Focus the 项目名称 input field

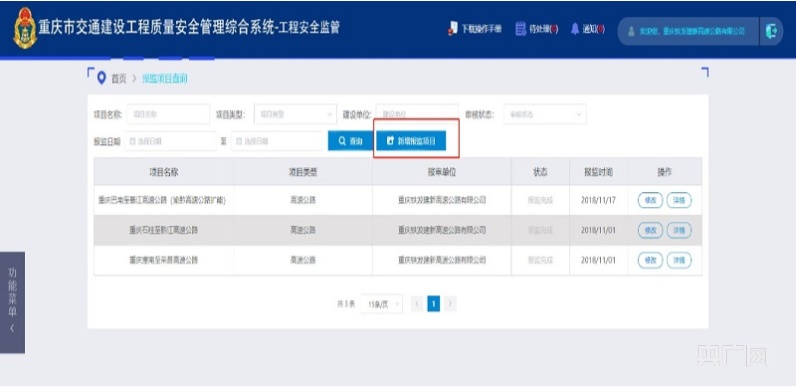[x=168, y=114]
